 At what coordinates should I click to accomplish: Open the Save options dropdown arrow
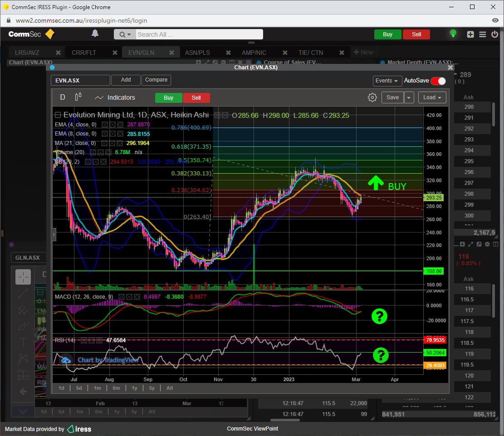coord(409,97)
